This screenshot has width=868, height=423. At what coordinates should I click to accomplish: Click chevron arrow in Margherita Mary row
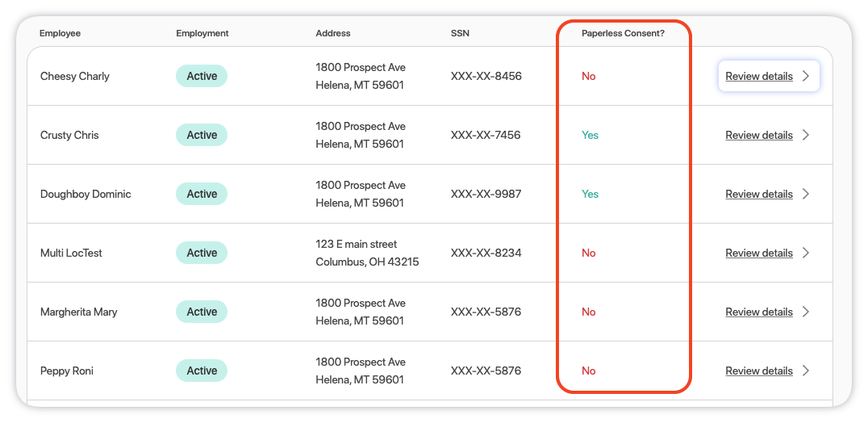[805, 312]
